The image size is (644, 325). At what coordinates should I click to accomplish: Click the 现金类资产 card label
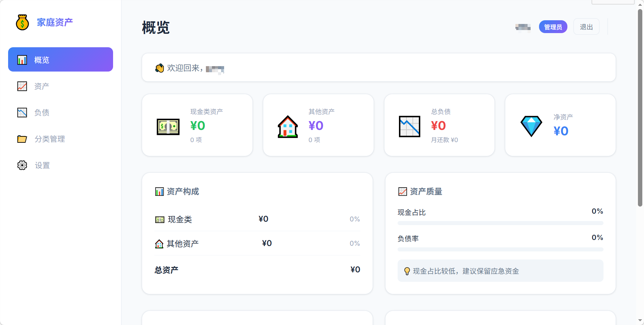pyautogui.click(x=207, y=111)
